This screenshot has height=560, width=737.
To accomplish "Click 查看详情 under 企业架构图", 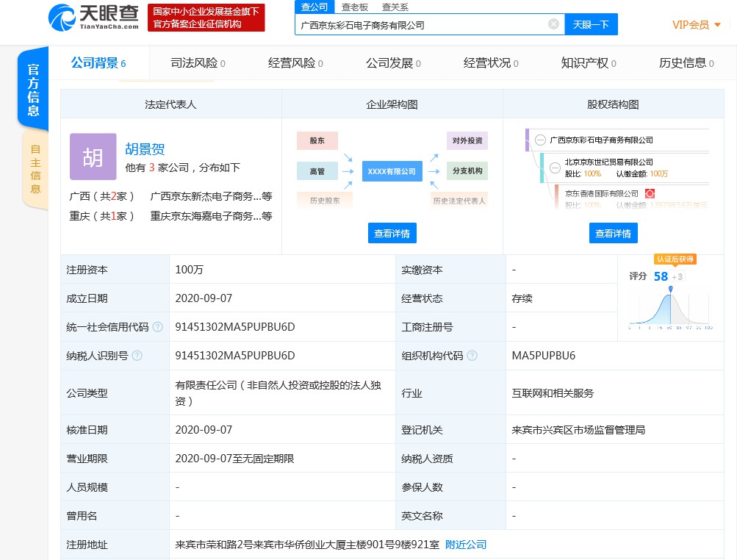I will [x=392, y=233].
